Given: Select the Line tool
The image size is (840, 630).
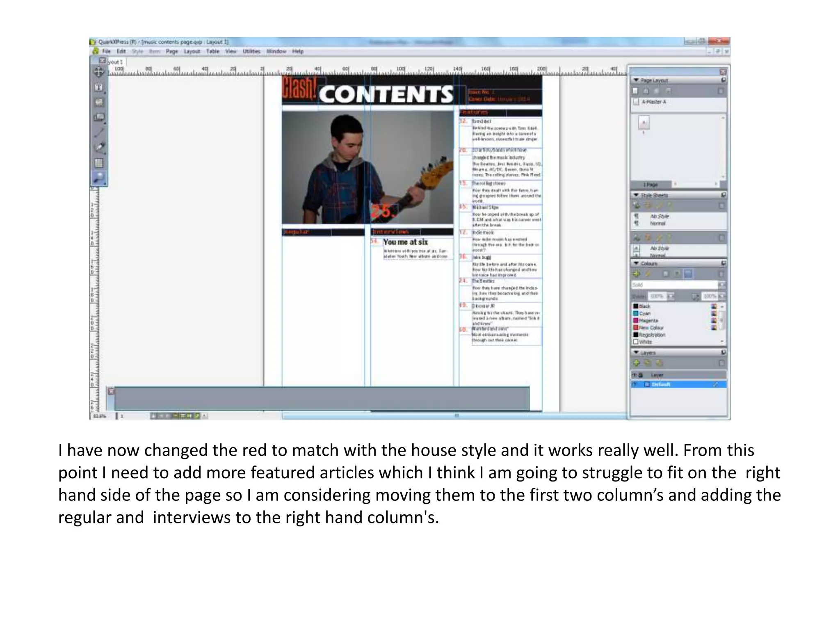Looking at the screenshot, I should click(x=99, y=132).
